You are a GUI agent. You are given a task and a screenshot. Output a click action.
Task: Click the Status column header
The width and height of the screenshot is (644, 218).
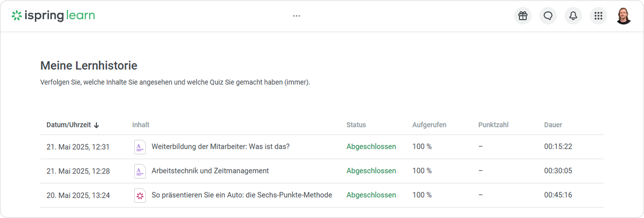pyautogui.click(x=356, y=125)
